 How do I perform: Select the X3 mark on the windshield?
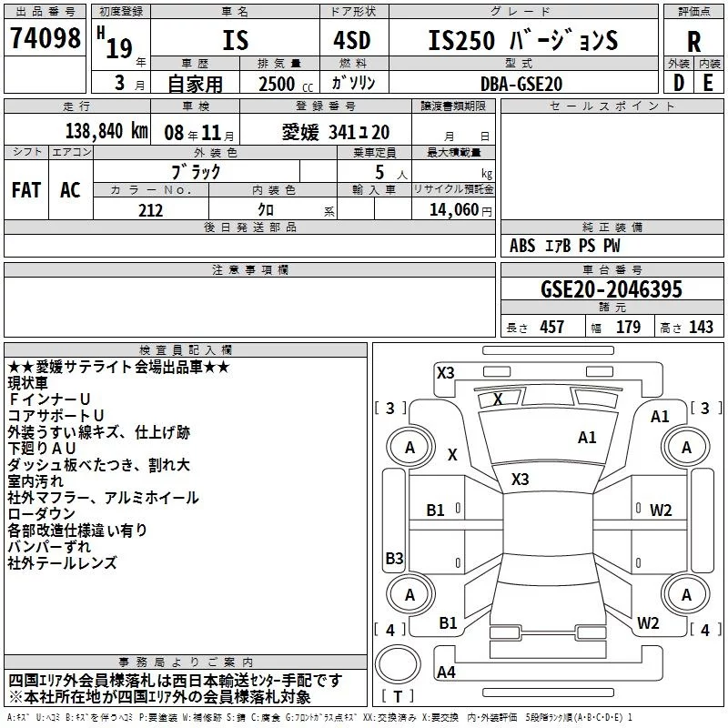[520, 480]
